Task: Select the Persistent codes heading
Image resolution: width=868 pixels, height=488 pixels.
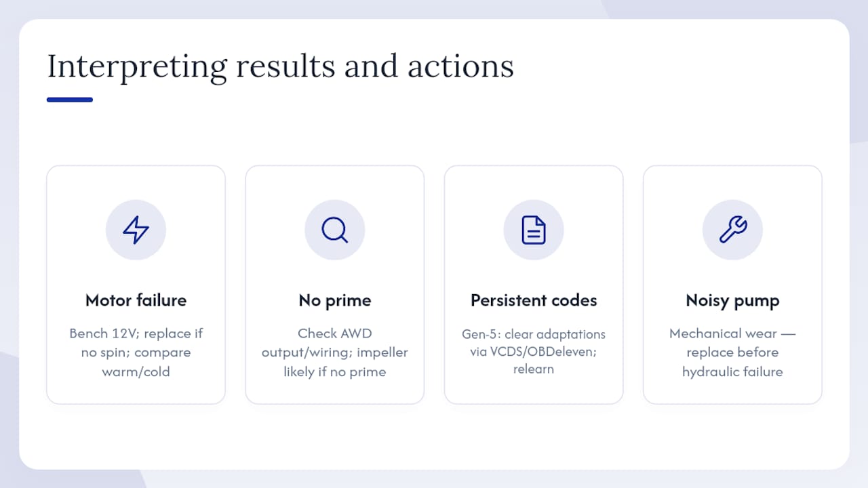Action: click(x=534, y=300)
